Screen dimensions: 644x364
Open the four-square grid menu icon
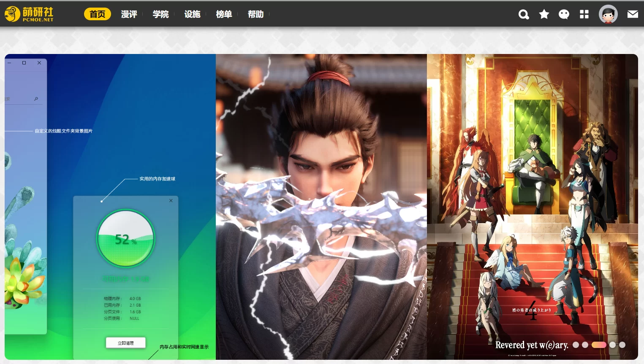584,14
